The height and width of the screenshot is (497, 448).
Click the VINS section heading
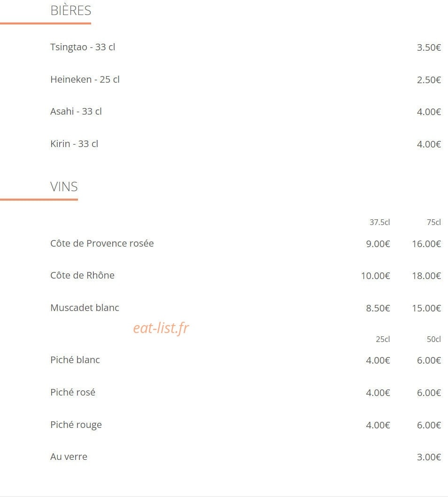click(64, 186)
